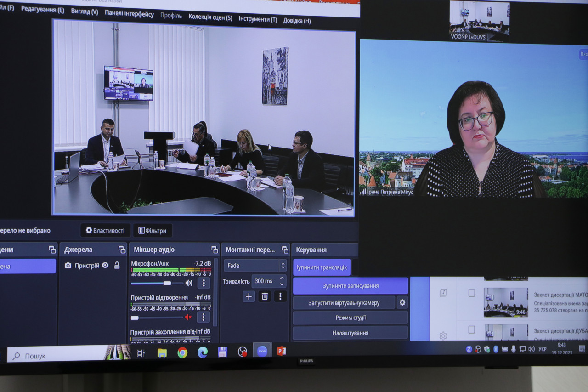Viewport: 588px width, 392px height.
Task: Open the Редагування (E) menu
Action: (x=43, y=10)
